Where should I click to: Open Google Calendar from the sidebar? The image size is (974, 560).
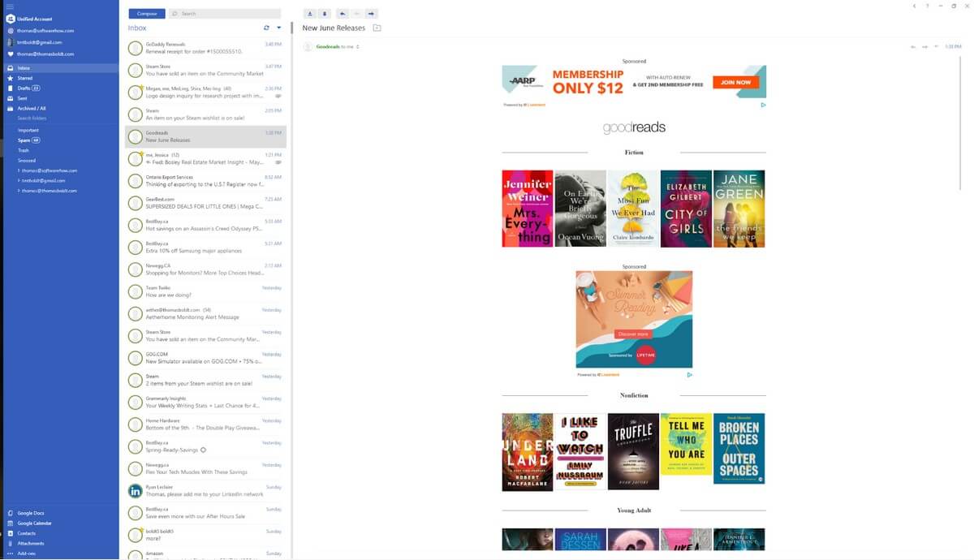[36, 523]
